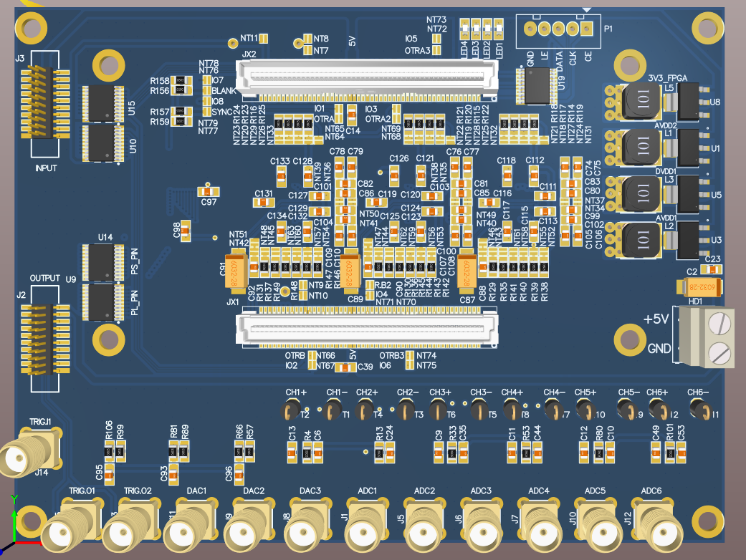Click the AVDD1 inductor L2
The width and height of the screenshot is (746, 560).
(x=641, y=241)
